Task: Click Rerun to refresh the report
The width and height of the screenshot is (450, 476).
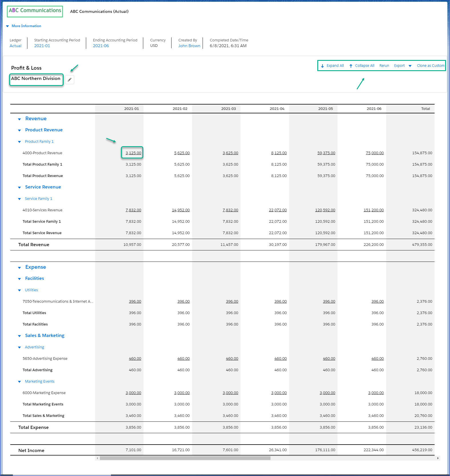Action: point(384,66)
